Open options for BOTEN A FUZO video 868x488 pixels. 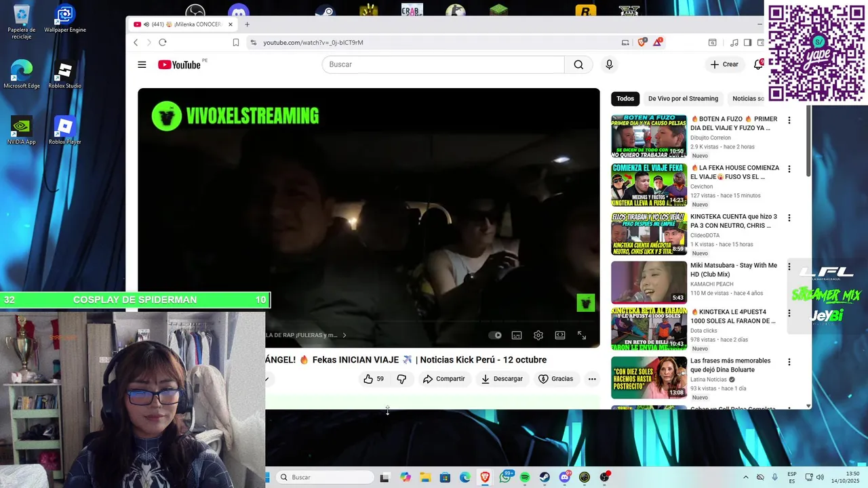789,120
